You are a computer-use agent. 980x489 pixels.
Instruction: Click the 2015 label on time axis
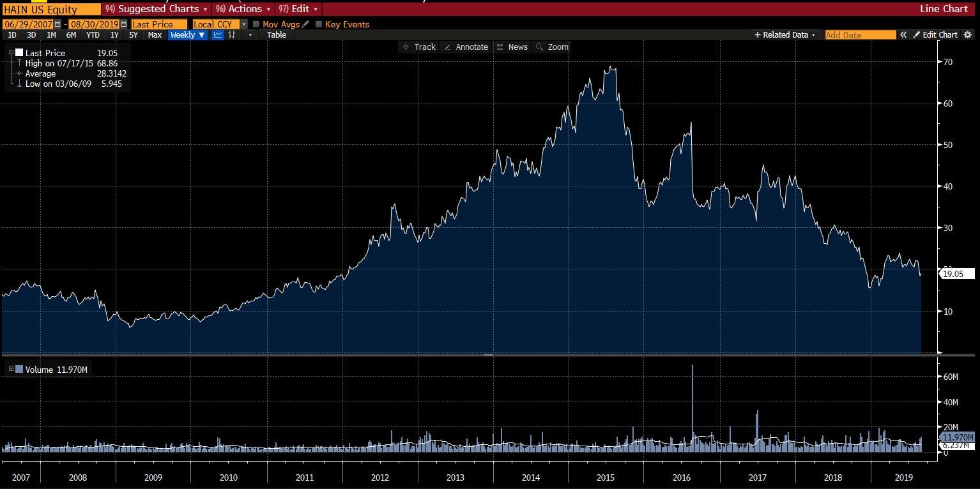(x=606, y=478)
